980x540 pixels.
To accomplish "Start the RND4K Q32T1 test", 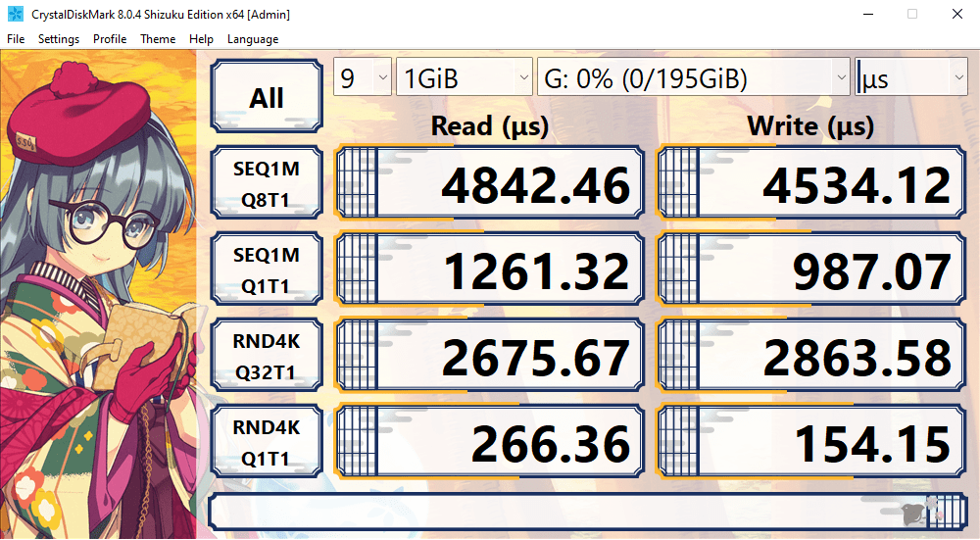I will 267,355.
